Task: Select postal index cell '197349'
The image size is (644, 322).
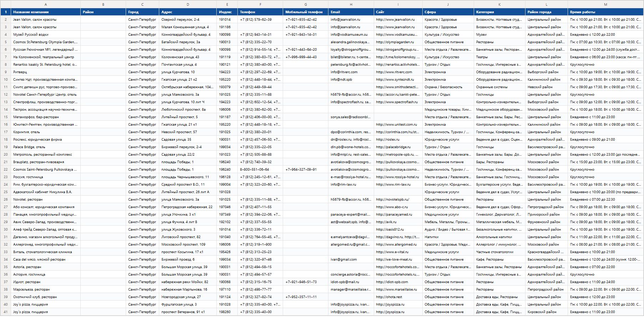Action: point(227,215)
